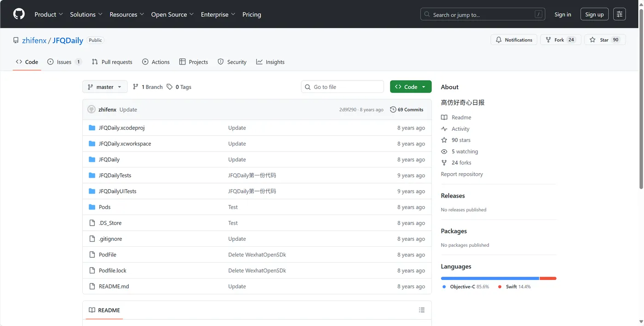Click the JFQDaily.xcworkspace folder icon
This screenshot has width=644, height=326.
[x=92, y=144]
